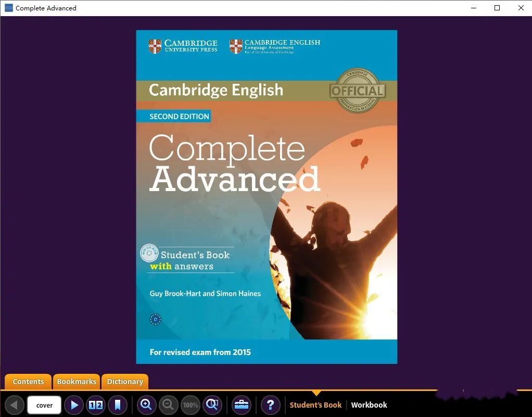Click the Complete Advanced app icon in title bar
Image resolution: width=532 pixels, height=417 pixels.
tap(8, 8)
